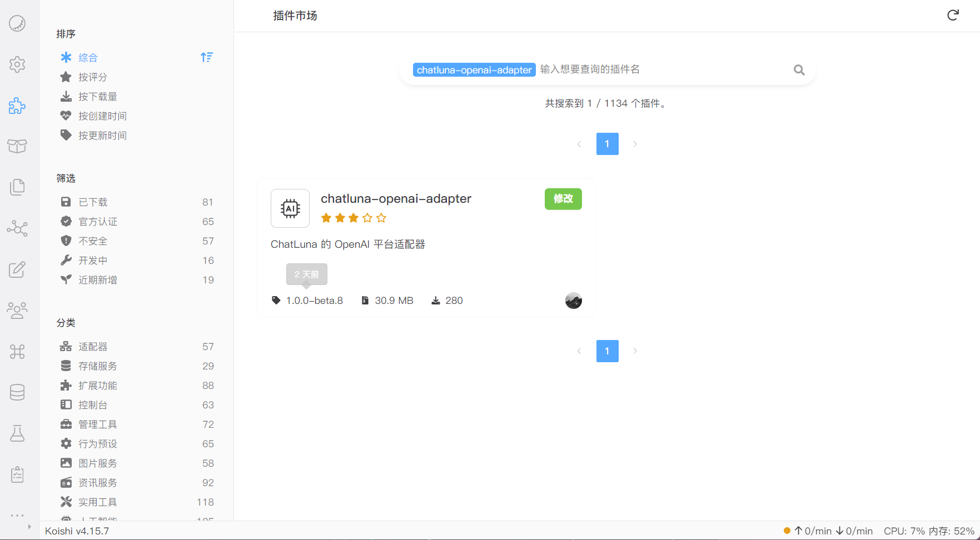Image resolution: width=980 pixels, height=540 pixels.
Task: Toggle the sort direction arrow icon
Action: coord(207,57)
